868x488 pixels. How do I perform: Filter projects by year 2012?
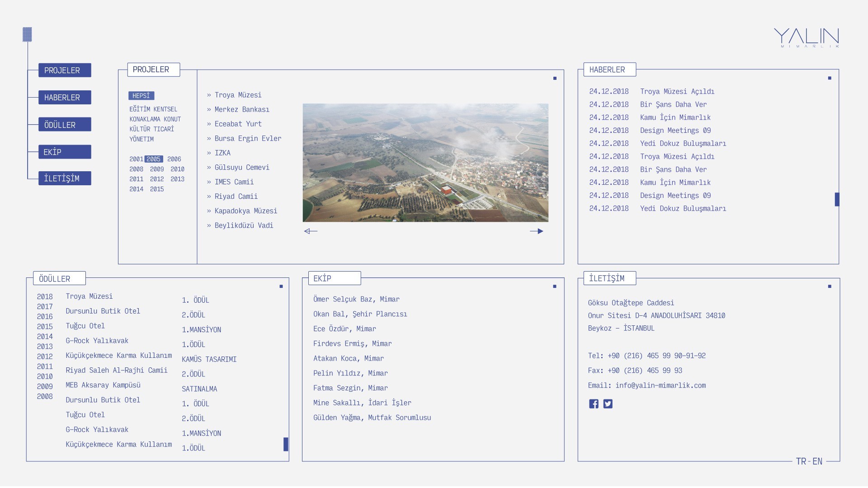coord(157,179)
